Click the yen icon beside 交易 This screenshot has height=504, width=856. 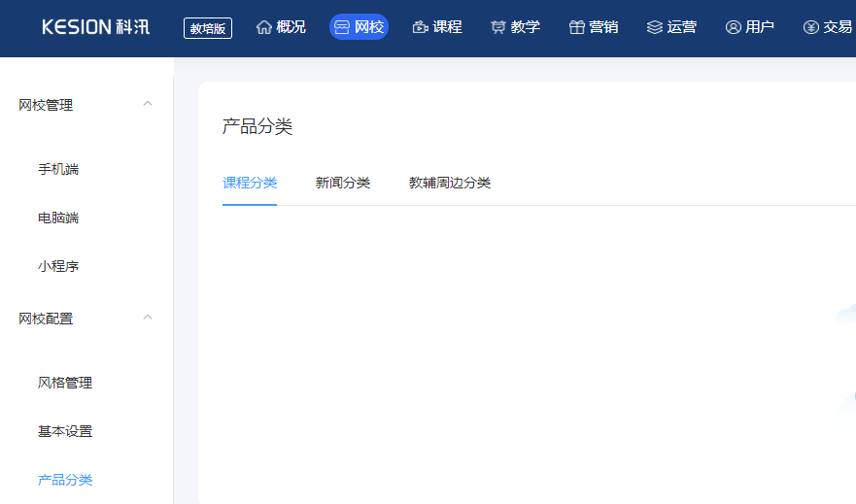point(811,27)
